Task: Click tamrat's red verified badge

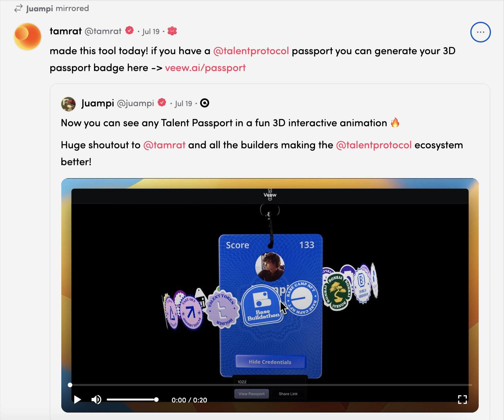Action: (129, 30)
